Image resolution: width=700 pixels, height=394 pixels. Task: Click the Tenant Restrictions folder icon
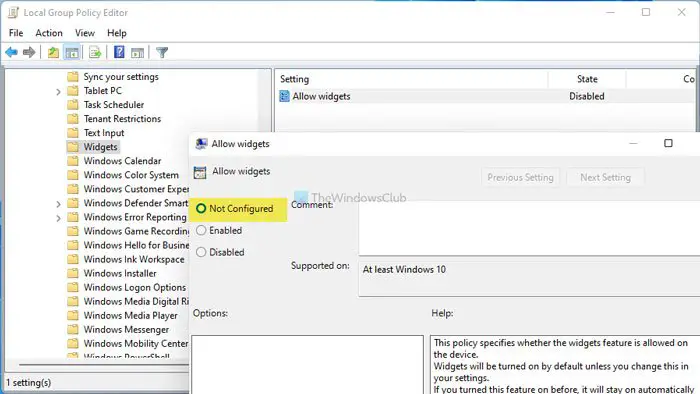pos(73,119)
